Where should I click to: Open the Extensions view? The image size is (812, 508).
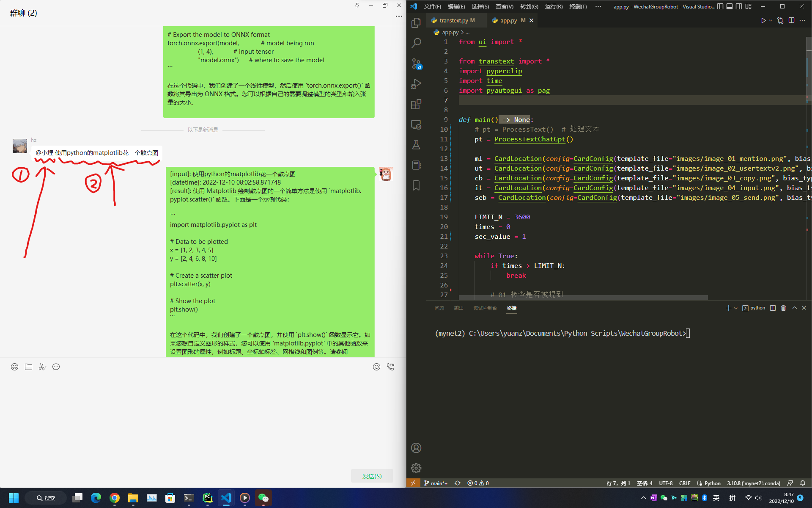coord(416,104)
